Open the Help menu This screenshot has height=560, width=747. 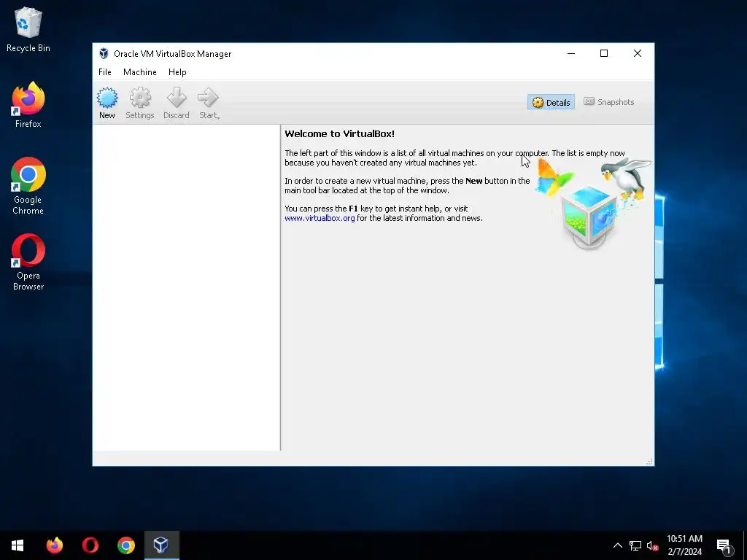177,72
